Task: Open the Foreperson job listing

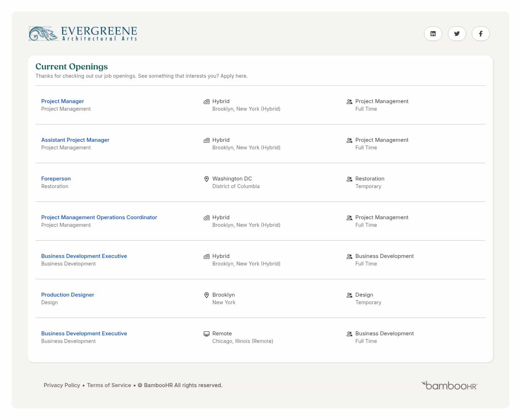Action: pos(56,179)
